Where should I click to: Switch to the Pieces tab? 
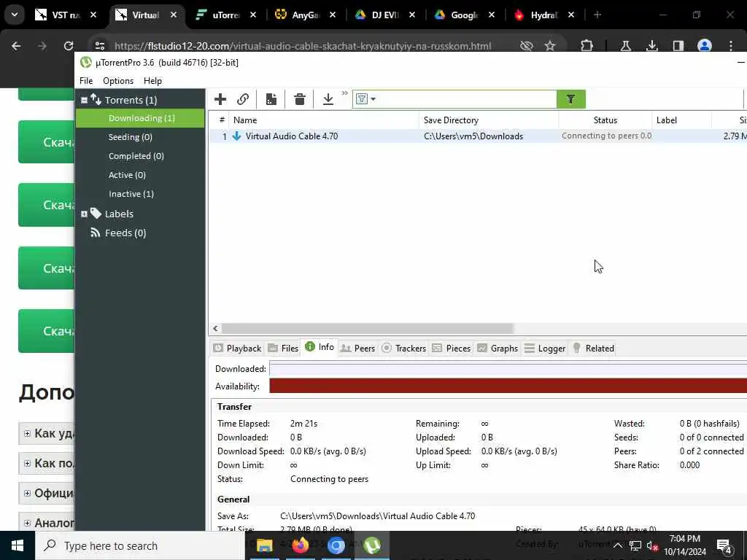[x=451, y=349]
